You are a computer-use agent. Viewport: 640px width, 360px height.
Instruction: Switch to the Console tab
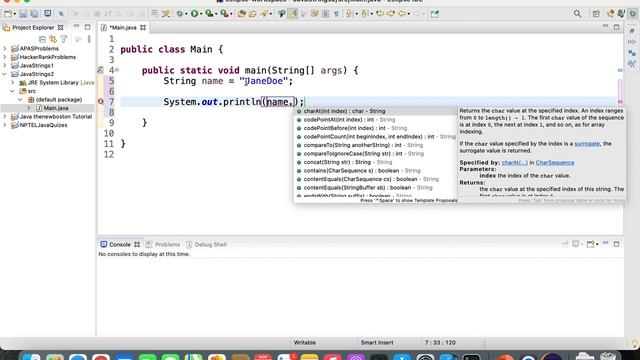[x=120, y=244]
